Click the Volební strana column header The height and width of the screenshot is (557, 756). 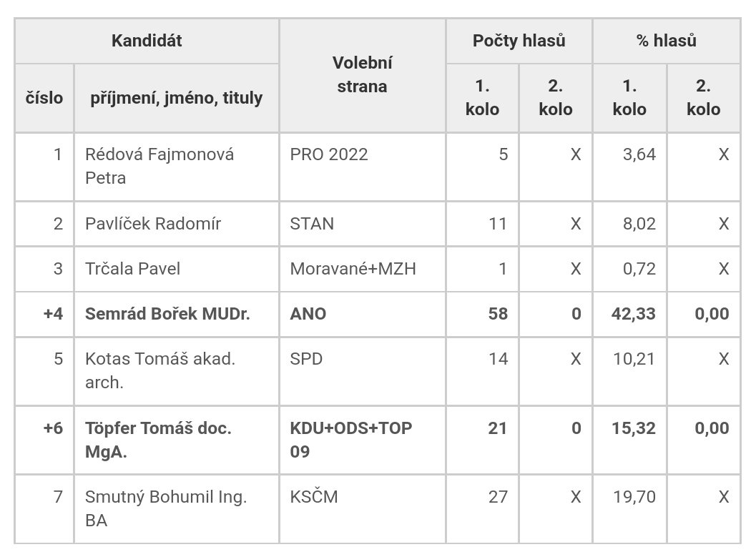pos(362,74)
